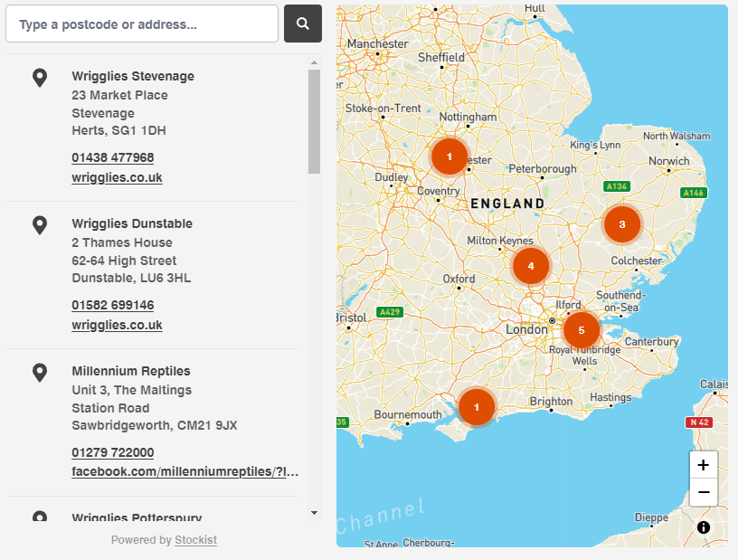Viewport: 738px width, 560px height.
Task: Zoom in the map with plus button
Action: 703,465
